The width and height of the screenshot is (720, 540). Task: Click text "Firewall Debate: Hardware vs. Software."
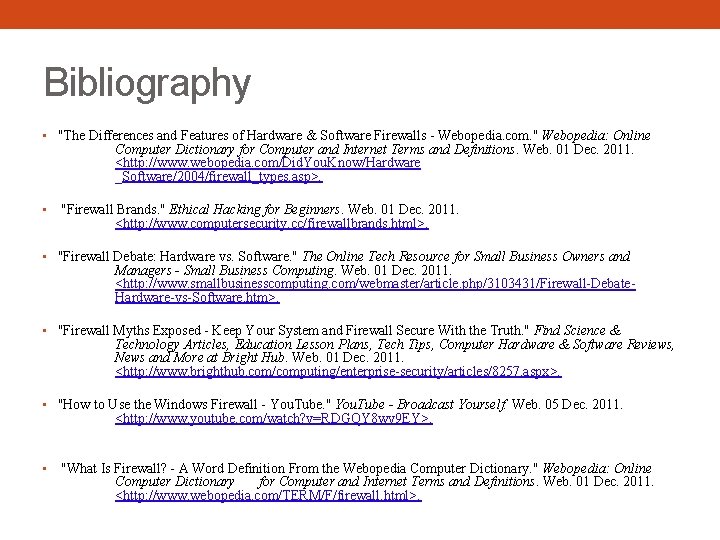[178, 256]
